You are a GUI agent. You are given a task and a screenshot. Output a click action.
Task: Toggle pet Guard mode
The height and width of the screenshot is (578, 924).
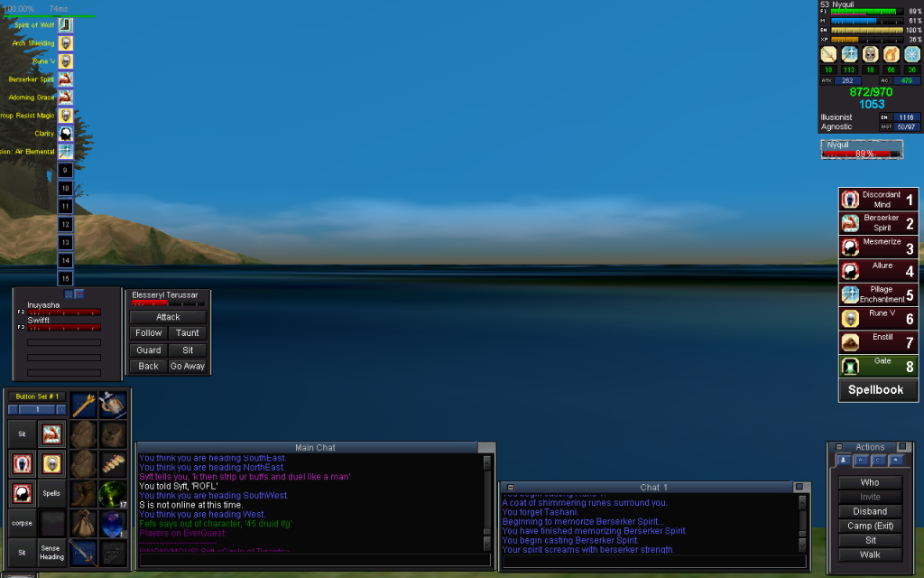point(149,350)
